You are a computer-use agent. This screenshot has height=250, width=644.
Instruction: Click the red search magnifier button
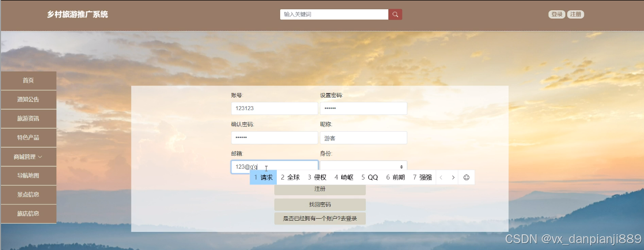[395, 15]
